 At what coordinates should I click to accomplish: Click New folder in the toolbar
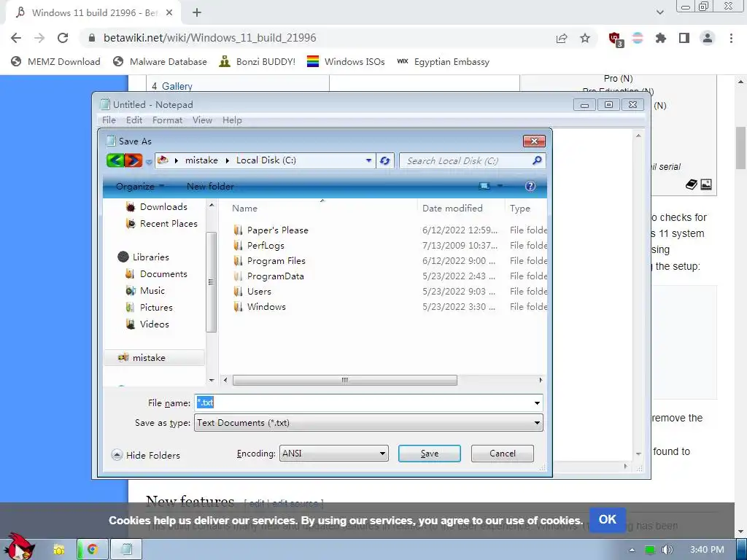(x=210, y=186)
